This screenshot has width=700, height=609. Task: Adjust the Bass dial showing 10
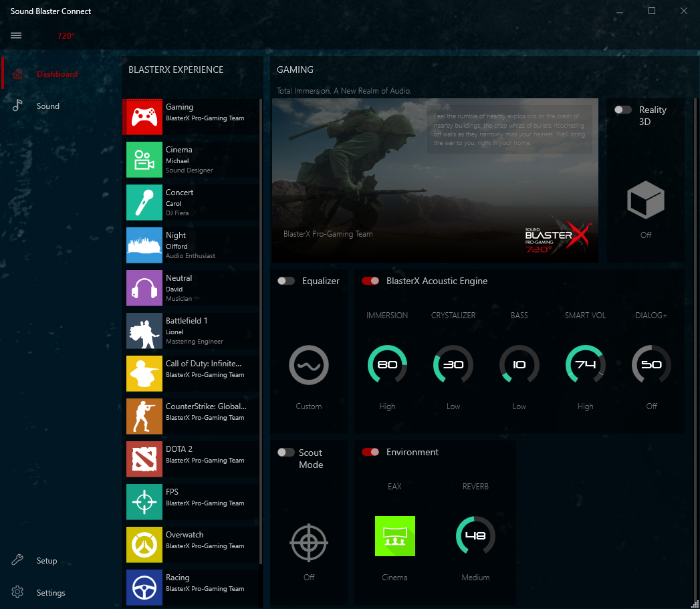click(x=519, y=365)
